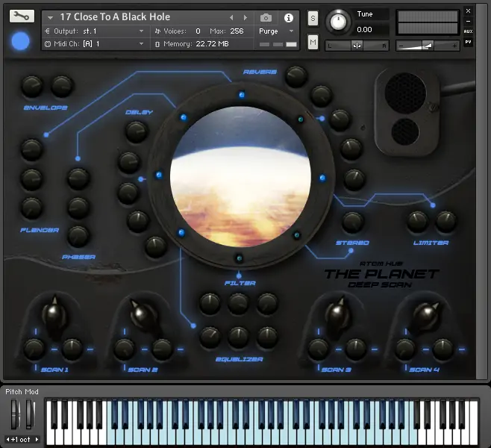Open the instrument name dropdown arrow
The height and width of the screenshot is (448, 491).
[x=50, y=18]
